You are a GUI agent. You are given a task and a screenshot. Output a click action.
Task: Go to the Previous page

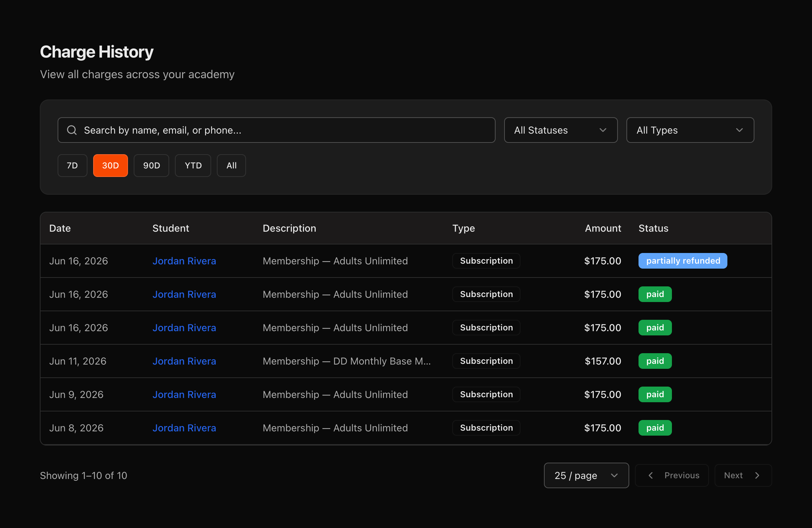coord(672,475)
